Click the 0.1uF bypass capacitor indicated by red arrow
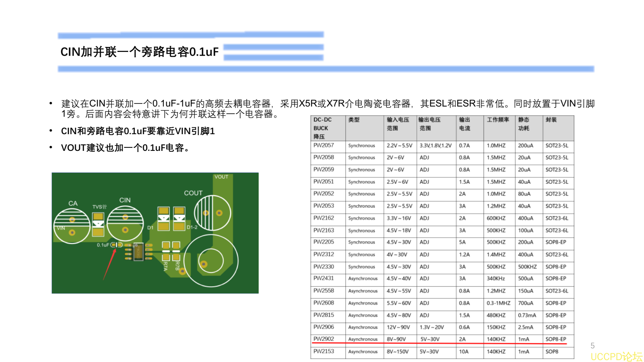This screenshot has width=644, height=362. click(x=116, y=246)
